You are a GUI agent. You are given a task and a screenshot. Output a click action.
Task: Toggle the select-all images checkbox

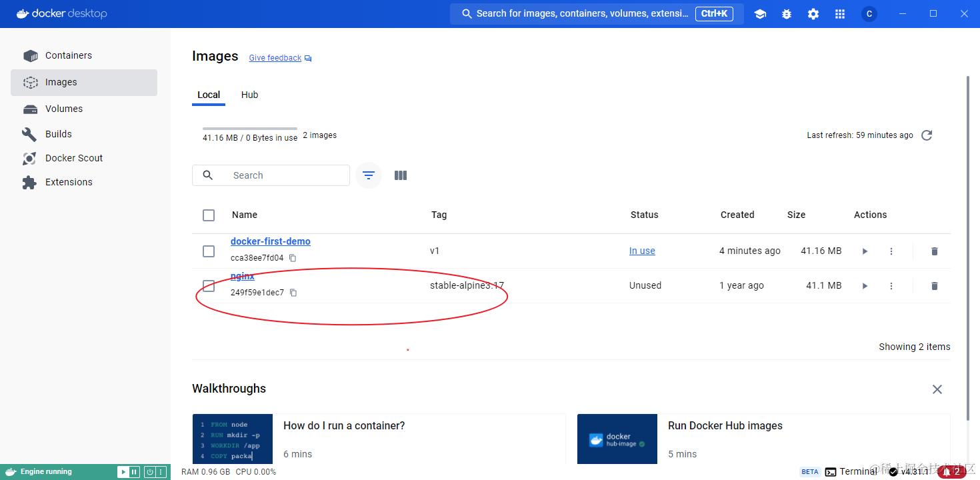[x=209, y=215]
